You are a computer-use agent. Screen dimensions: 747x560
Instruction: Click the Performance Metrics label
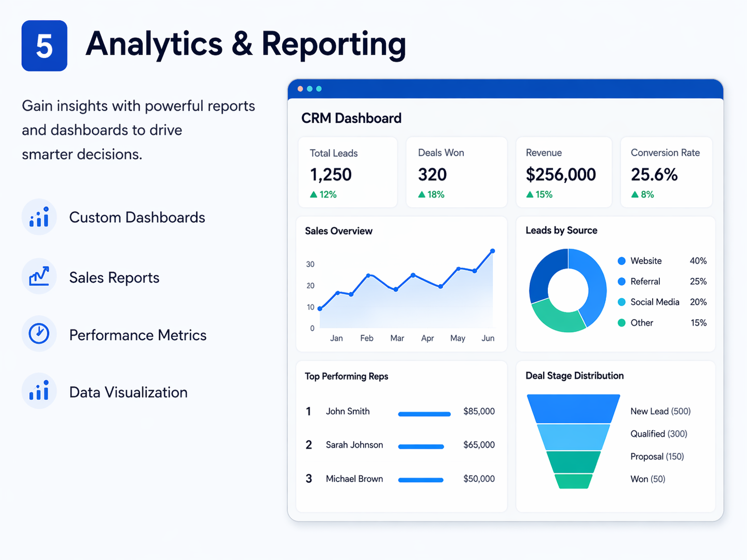coord(138,335)
